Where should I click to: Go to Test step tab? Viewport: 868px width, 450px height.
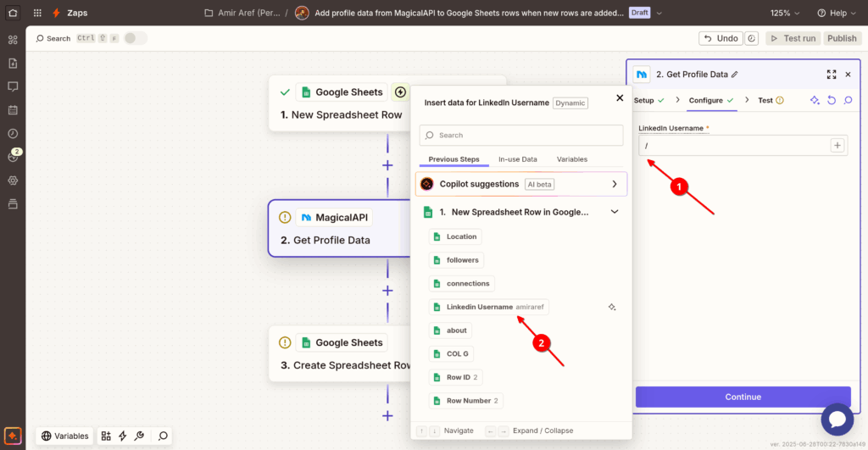(x=771, y=100)
